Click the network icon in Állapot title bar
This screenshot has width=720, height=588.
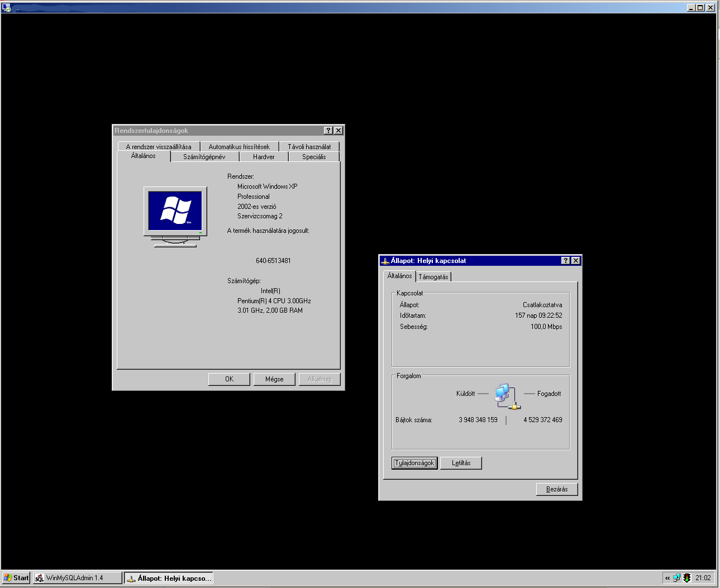[x=385, y=261]
